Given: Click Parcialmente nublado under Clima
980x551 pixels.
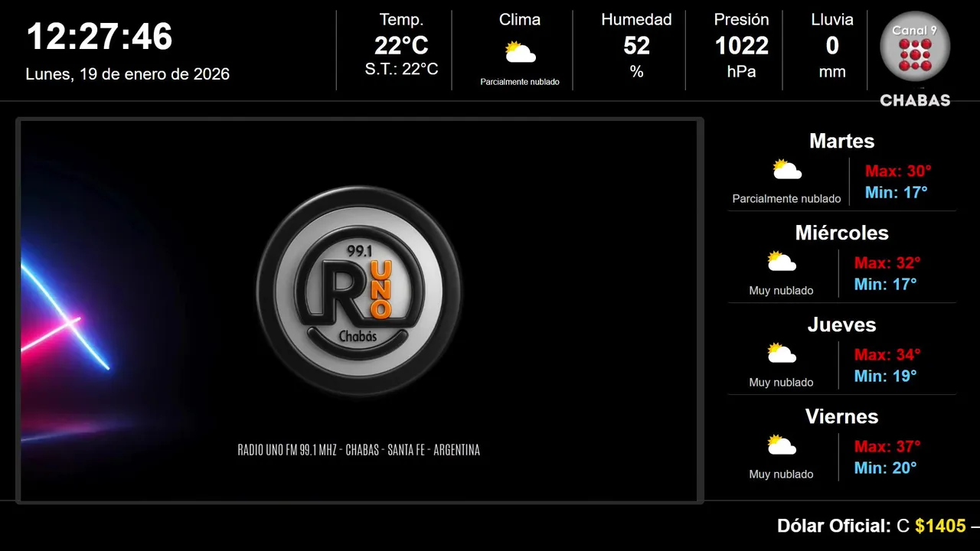Looking at the screenshot, I should pyautogui.click(x=520, y=82).
